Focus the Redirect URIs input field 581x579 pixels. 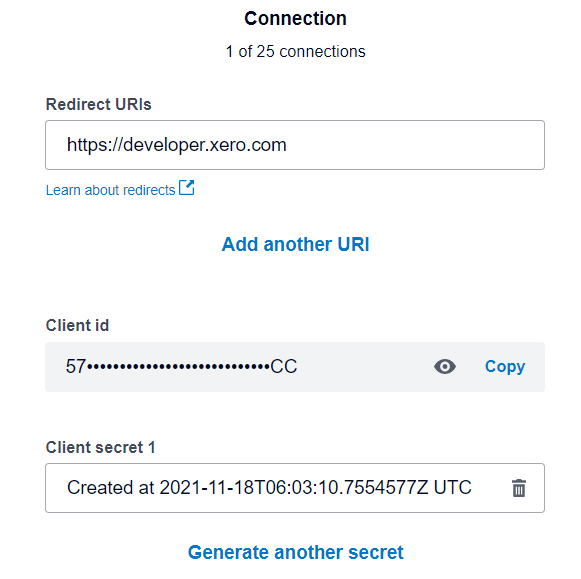[295, 145]
